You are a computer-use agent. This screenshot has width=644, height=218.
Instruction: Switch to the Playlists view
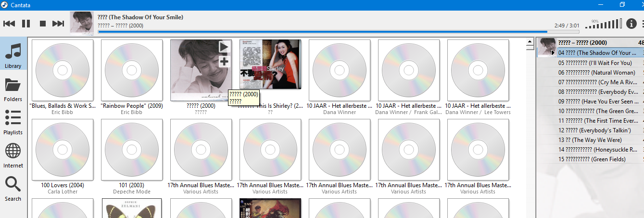13,122
